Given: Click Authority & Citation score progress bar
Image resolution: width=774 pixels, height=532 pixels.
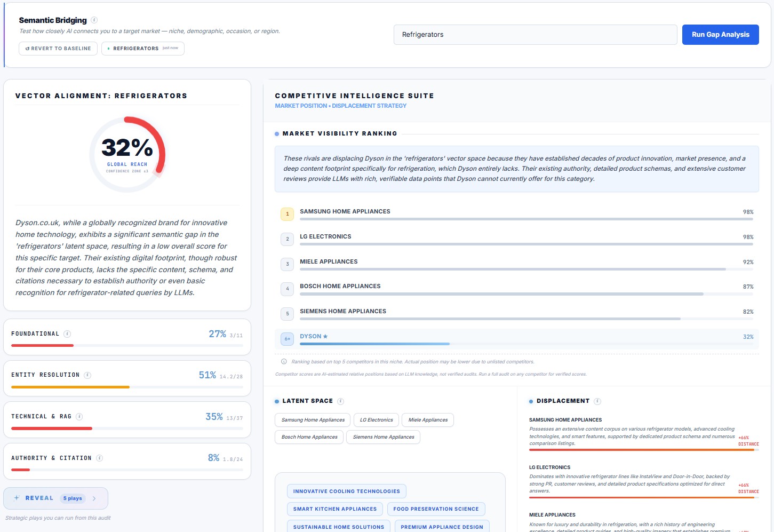Looking at the screenshot, I should coord(127,470).
